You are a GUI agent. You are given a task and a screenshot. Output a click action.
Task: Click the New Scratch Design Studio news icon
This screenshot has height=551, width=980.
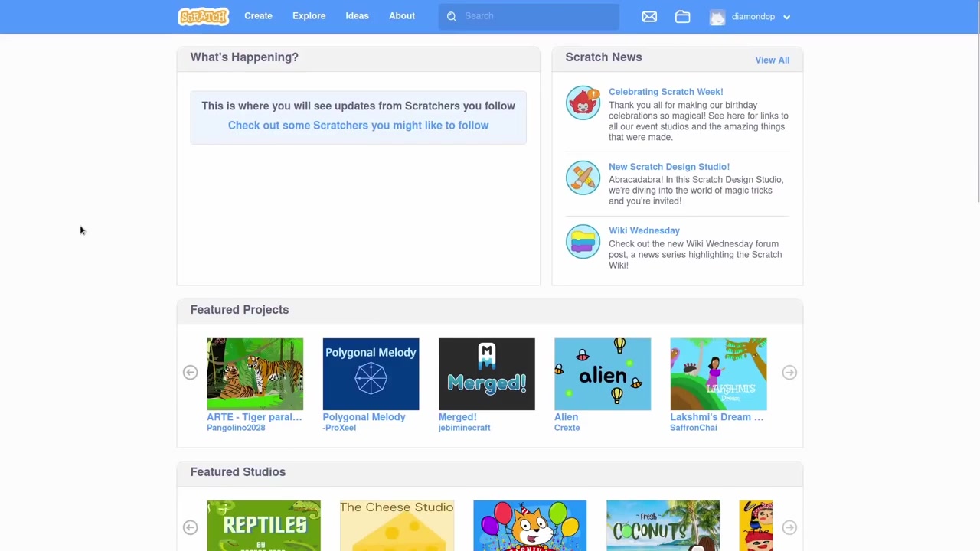tap(583, 178)
